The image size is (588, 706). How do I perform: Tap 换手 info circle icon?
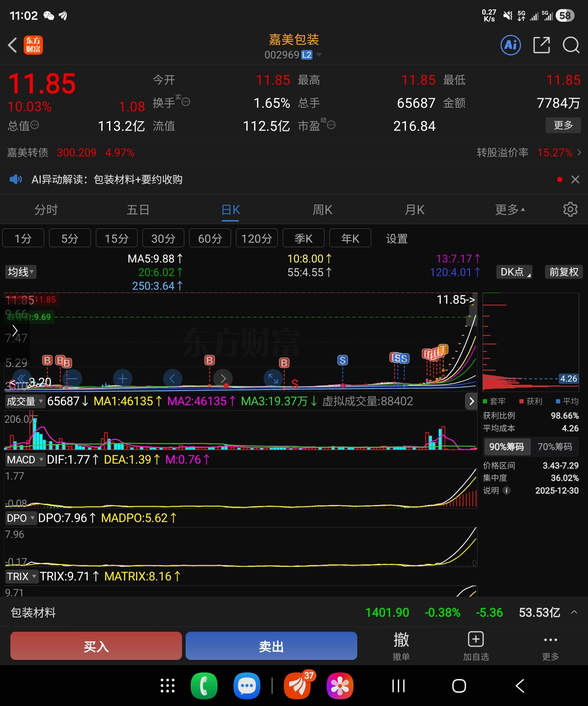coord(186,102)
